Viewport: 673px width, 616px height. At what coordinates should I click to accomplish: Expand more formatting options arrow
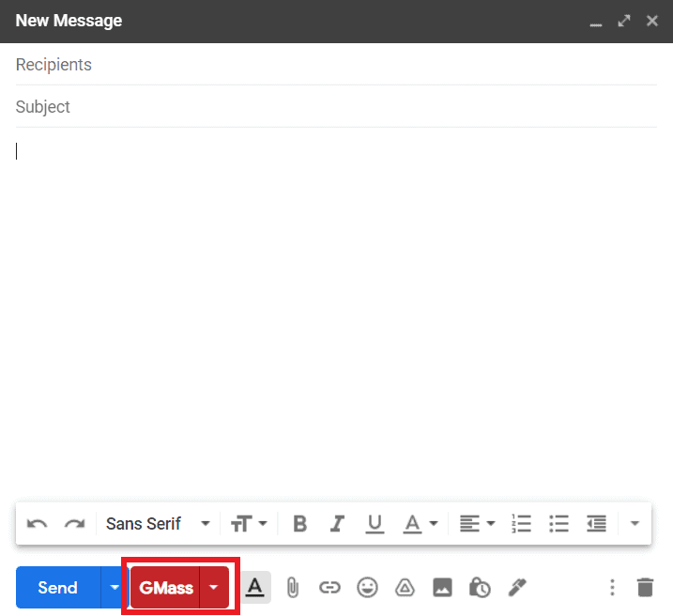pos(635,524)
